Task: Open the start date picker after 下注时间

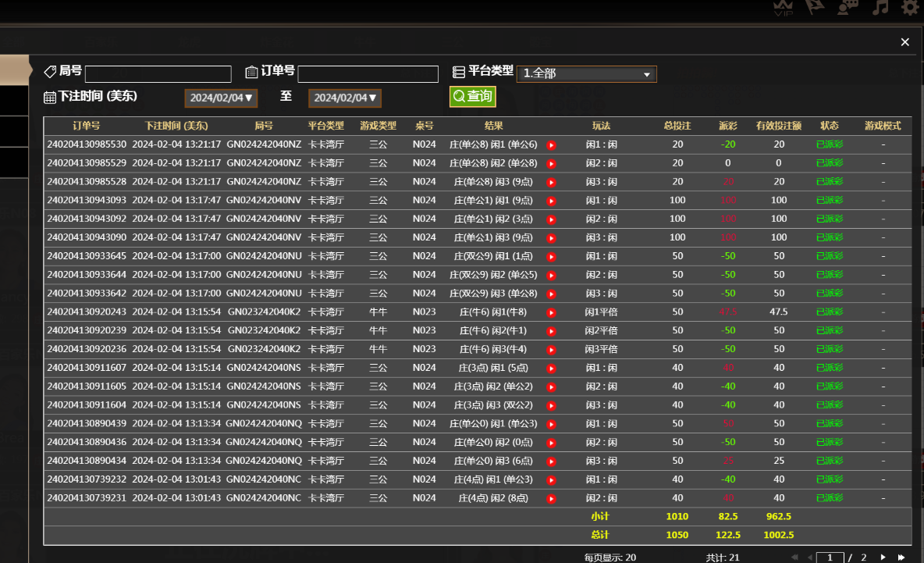Action: pyautogui.click(x=221, y=98)
